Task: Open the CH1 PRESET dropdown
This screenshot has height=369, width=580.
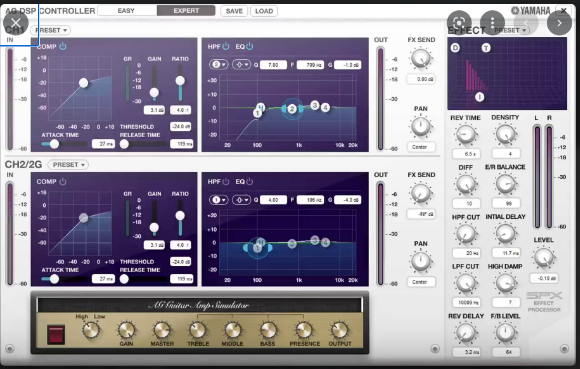Action: coord(51,30)
